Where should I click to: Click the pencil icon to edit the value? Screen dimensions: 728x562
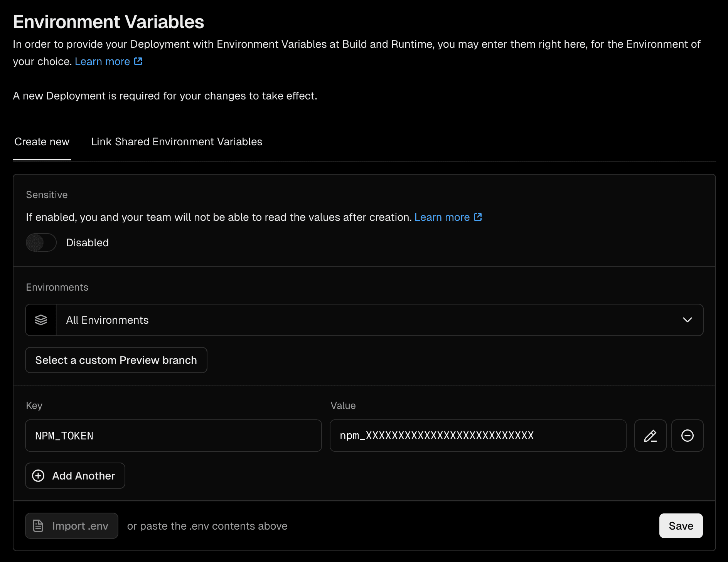coord(650,436)
